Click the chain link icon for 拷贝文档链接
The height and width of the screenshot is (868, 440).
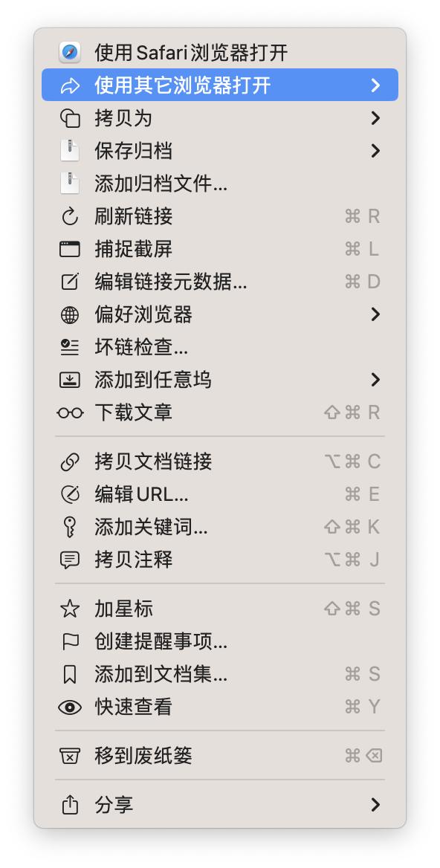70,461
